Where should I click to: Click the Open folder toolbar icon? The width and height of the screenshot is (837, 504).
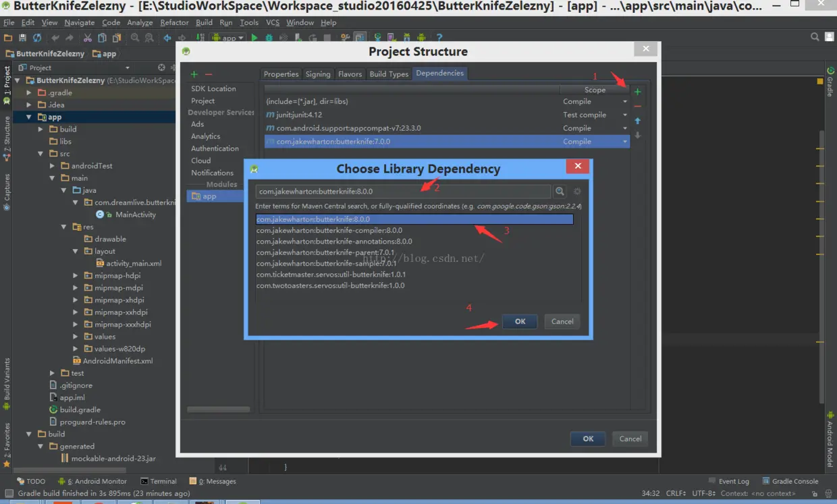(x=8, y=38)
